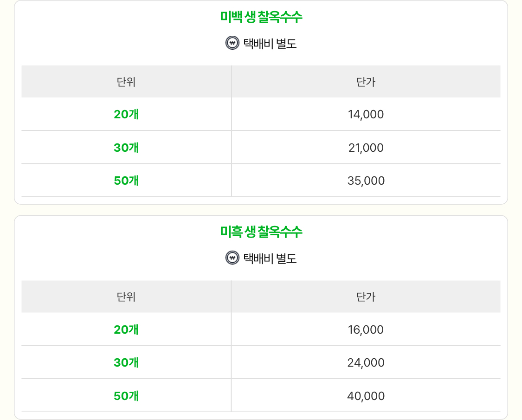Click the 단가 header in the 미흑 table
Screen dimensions: 522x420
(366, 297)
